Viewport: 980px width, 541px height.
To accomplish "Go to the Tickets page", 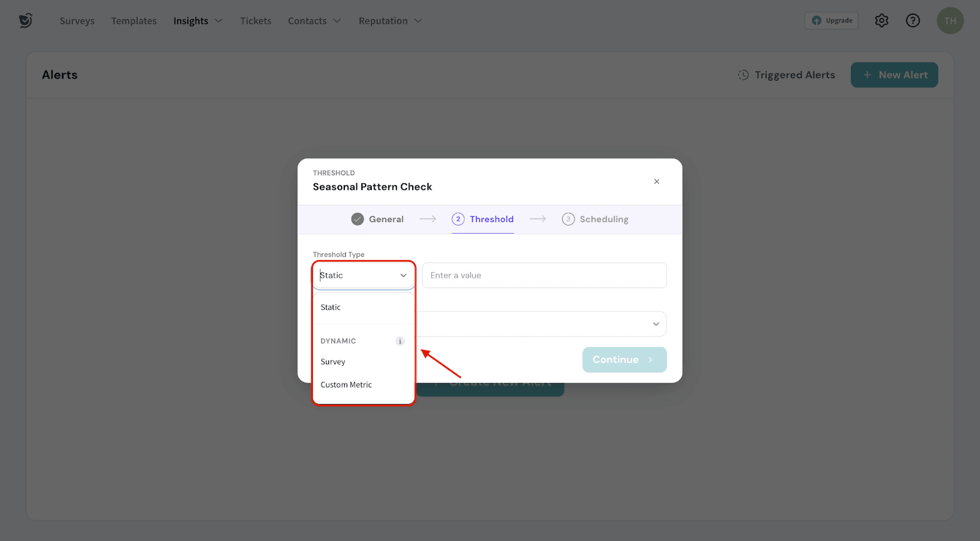I will (x=255, y=21).
